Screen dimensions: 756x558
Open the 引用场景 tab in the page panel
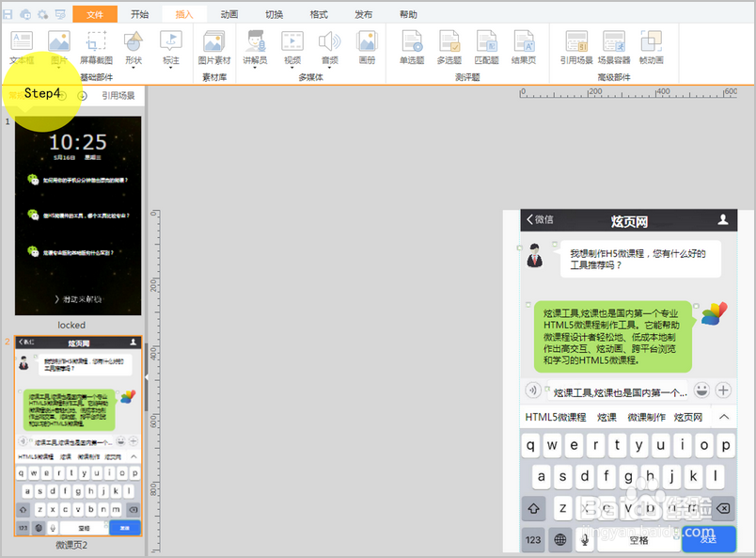coord(118,96)
